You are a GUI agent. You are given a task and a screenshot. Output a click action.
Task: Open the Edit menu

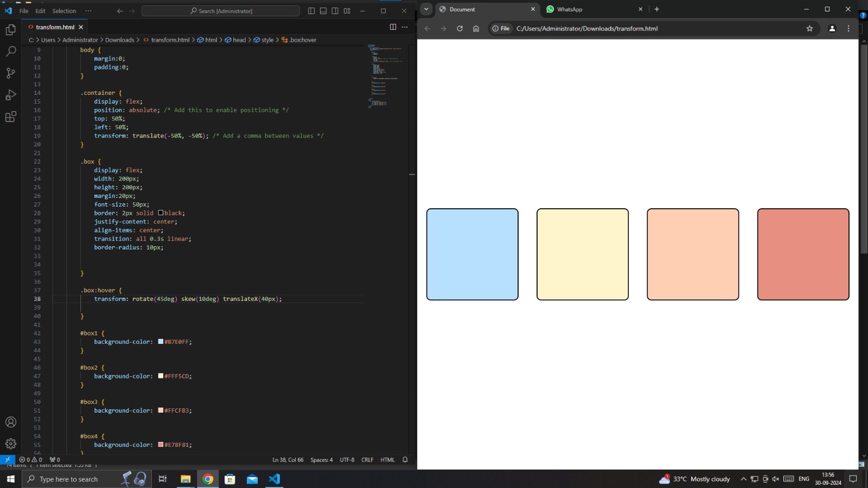(x=41, y=11)
